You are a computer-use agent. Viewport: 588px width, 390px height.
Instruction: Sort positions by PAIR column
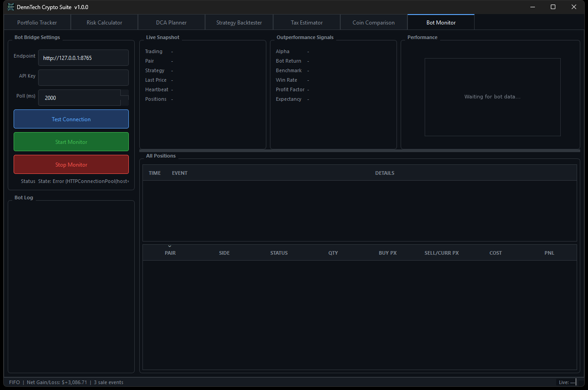coord(170,253)
